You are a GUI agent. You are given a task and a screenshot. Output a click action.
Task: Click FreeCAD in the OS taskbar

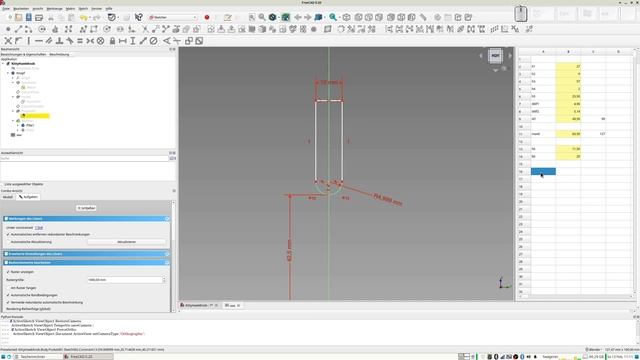pyautogui.click(x=88, y=357)
